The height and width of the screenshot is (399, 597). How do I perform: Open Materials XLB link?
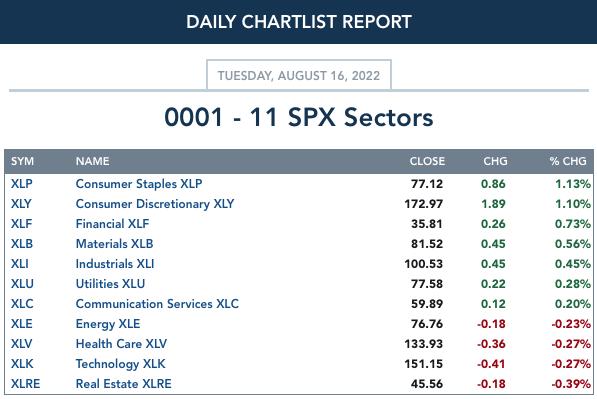coord(115,244)
